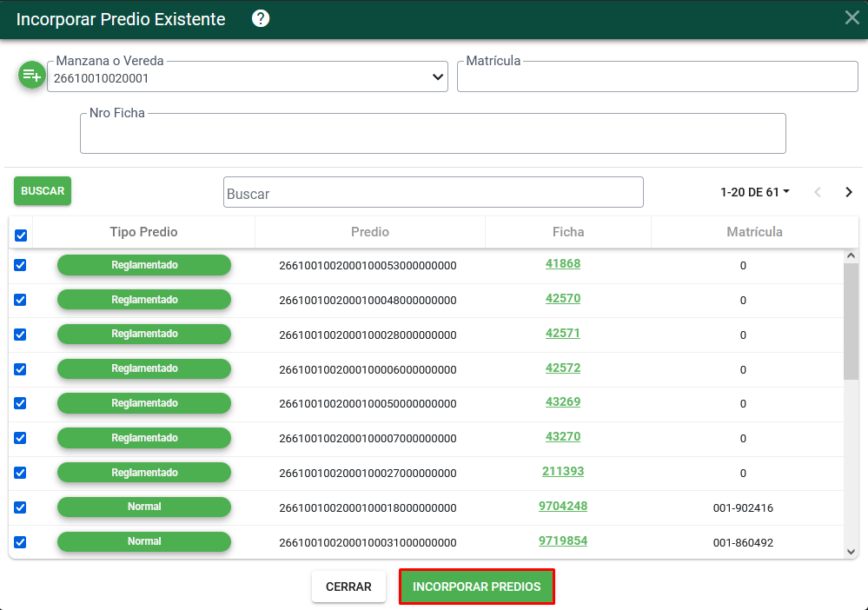This screenshot has height=610, width=868.
Task: Sort by the Ficha column header
Action: 568,232
